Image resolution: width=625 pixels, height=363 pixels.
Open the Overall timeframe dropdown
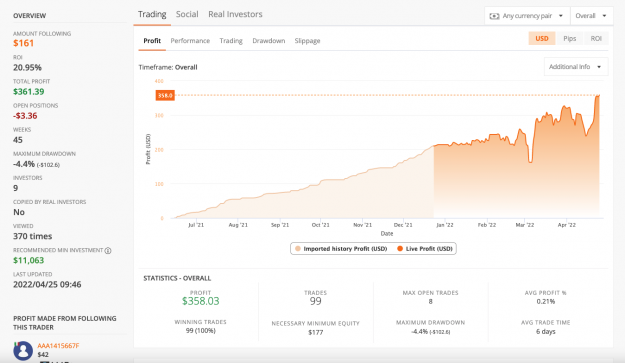tap(592, 16)
